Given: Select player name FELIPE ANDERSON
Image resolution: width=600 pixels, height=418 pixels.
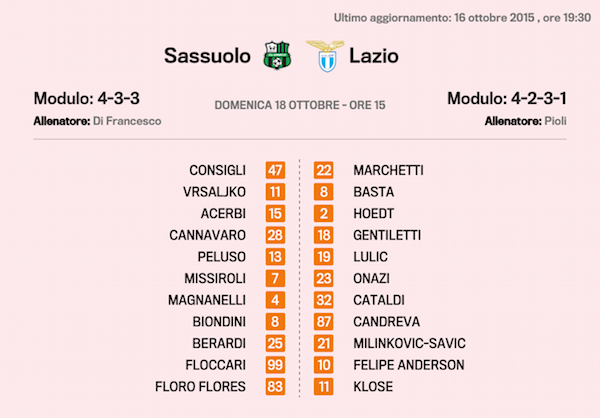Looking at the screenshot, I should [408, 364].
